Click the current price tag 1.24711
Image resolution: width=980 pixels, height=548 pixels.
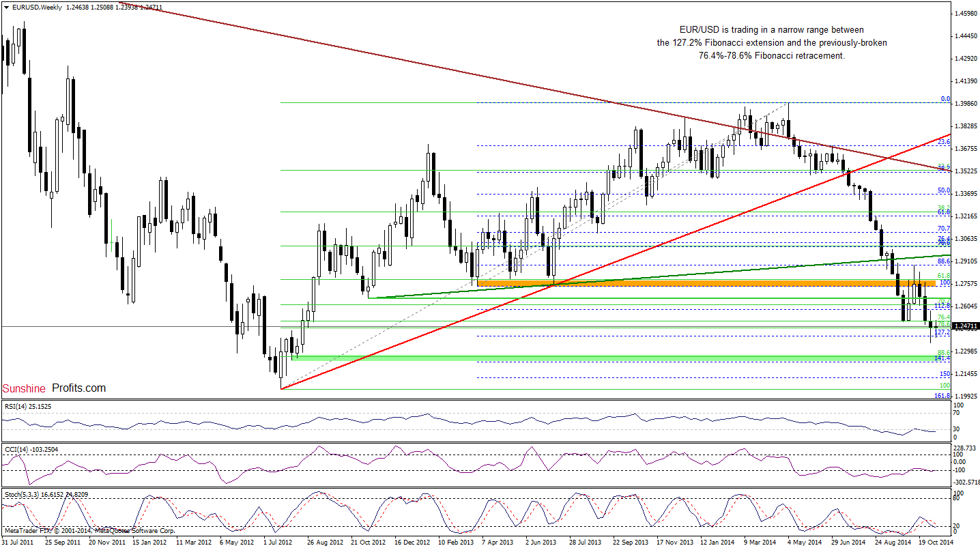point(964,326)
